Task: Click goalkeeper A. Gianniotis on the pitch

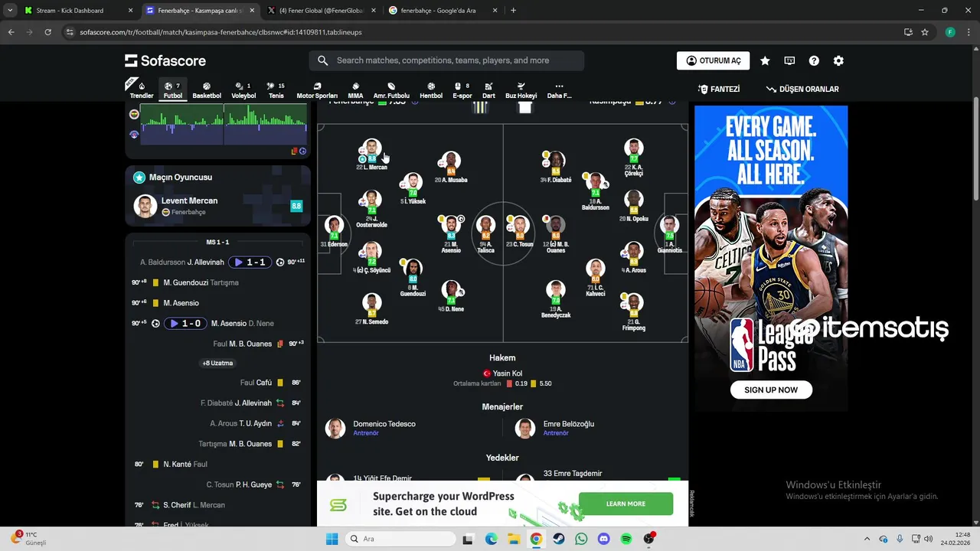Action: (669, 234)
